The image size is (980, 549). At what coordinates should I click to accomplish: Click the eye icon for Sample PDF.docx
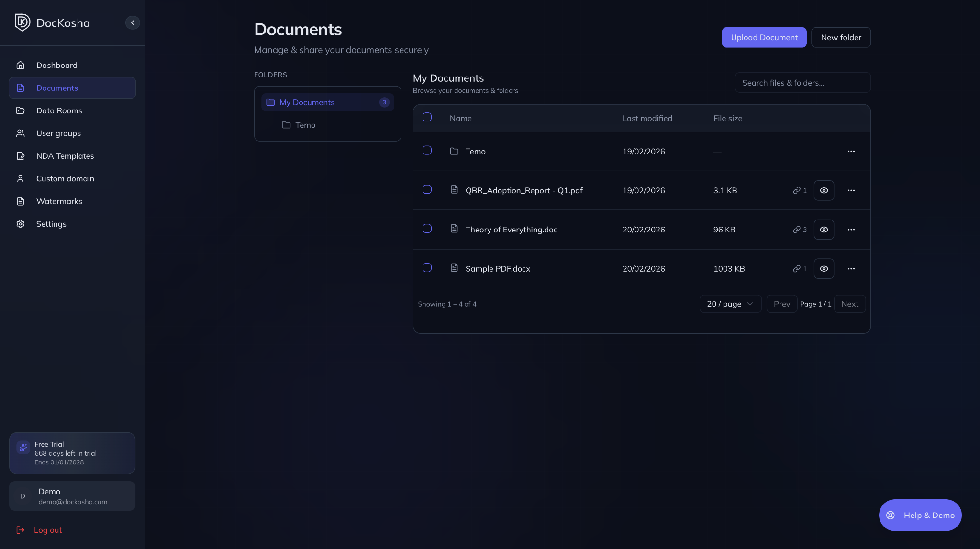pos(824,269)
